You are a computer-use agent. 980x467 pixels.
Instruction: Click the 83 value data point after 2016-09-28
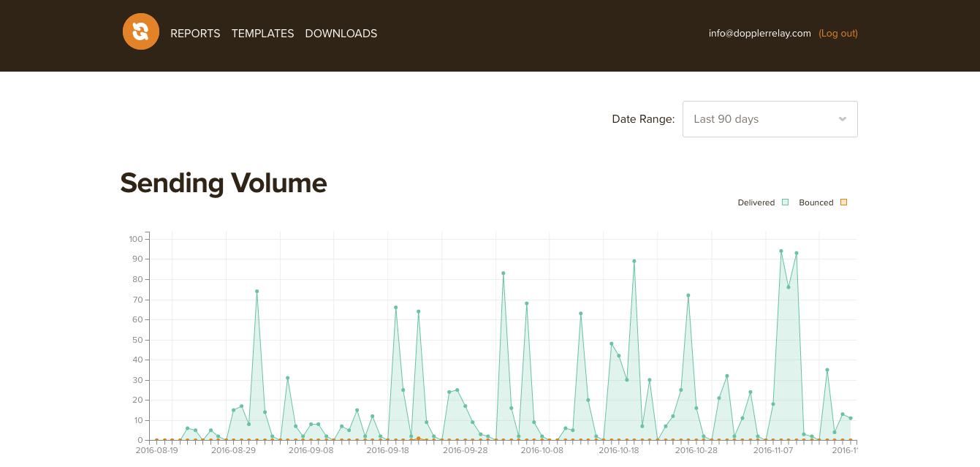click(504, 273)
